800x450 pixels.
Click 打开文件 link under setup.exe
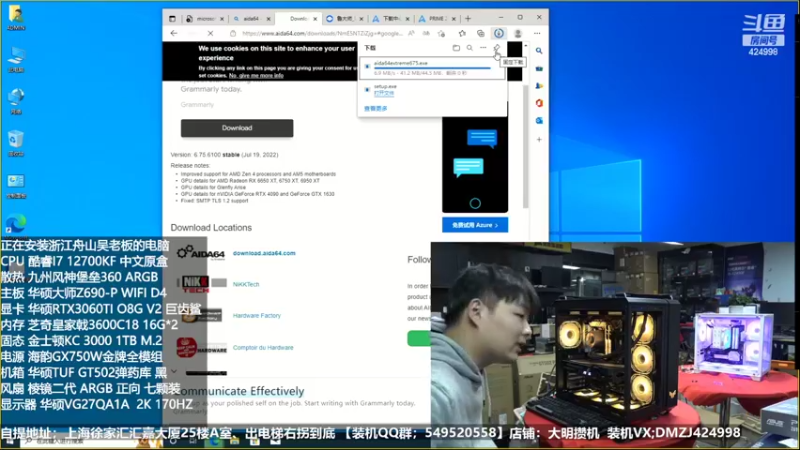[x=384, y=93]
